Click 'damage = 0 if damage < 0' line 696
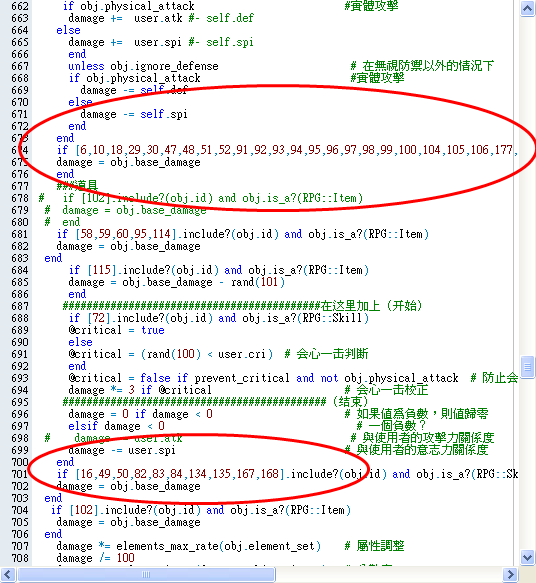 click(x=140, y=414)
